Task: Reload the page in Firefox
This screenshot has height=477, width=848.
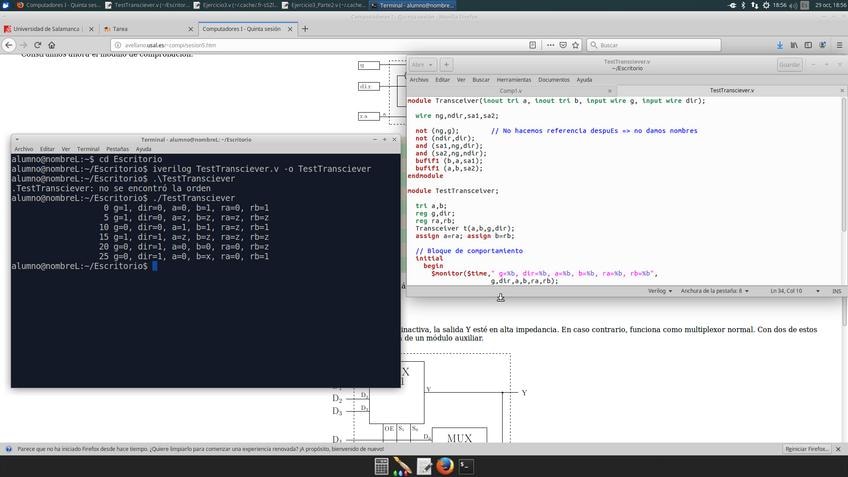Action: (x=38, y=45)
